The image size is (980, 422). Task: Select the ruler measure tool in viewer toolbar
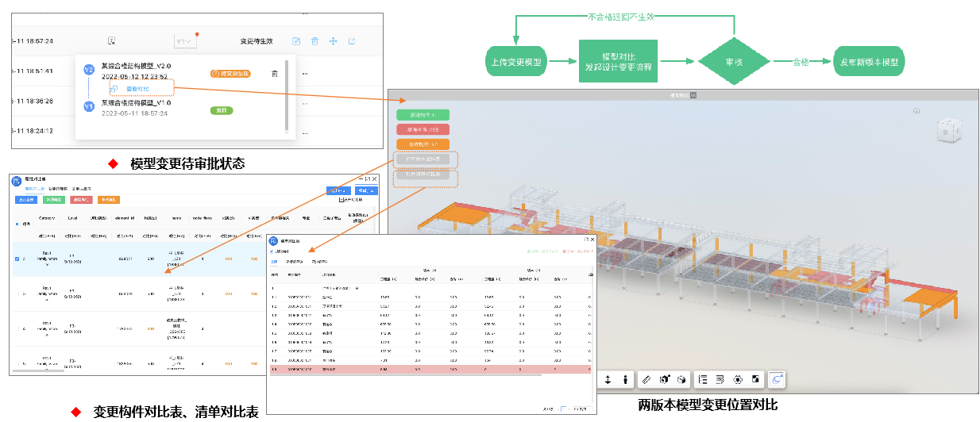[645, 380]
